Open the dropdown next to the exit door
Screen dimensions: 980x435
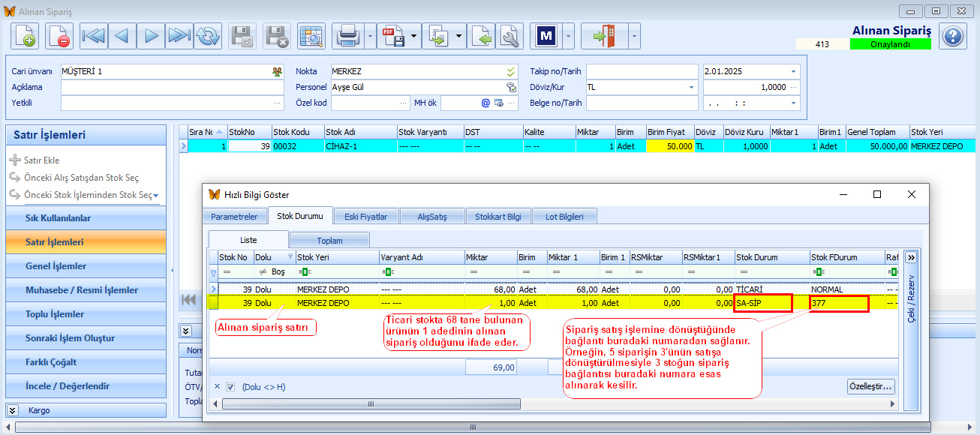634,36
